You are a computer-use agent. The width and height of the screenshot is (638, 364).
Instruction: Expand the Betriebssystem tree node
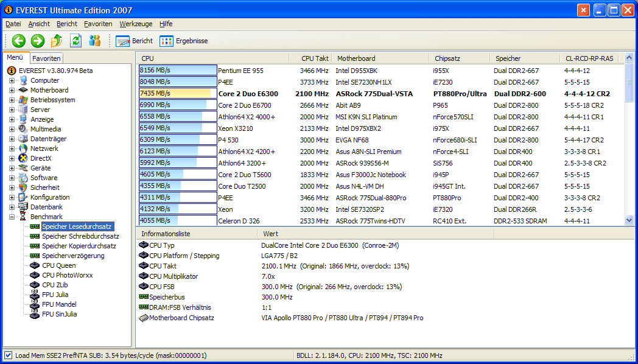pos(12,100)
